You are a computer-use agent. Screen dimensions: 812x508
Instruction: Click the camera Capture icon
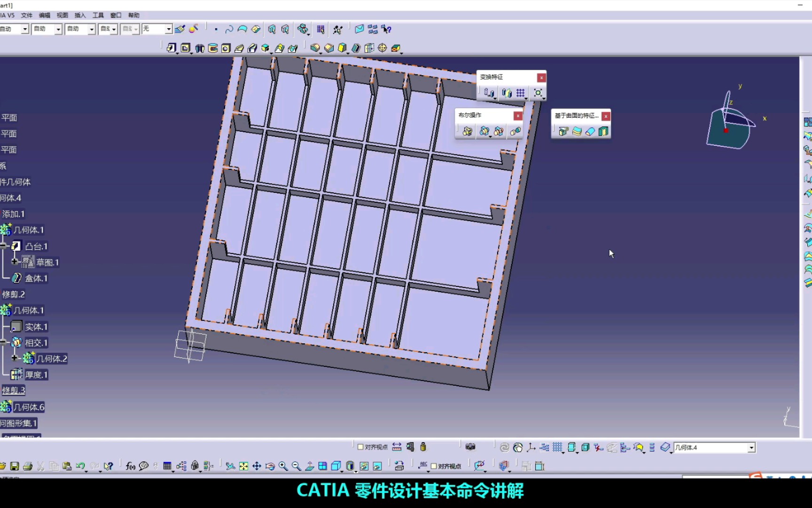(x=470, y=447)
